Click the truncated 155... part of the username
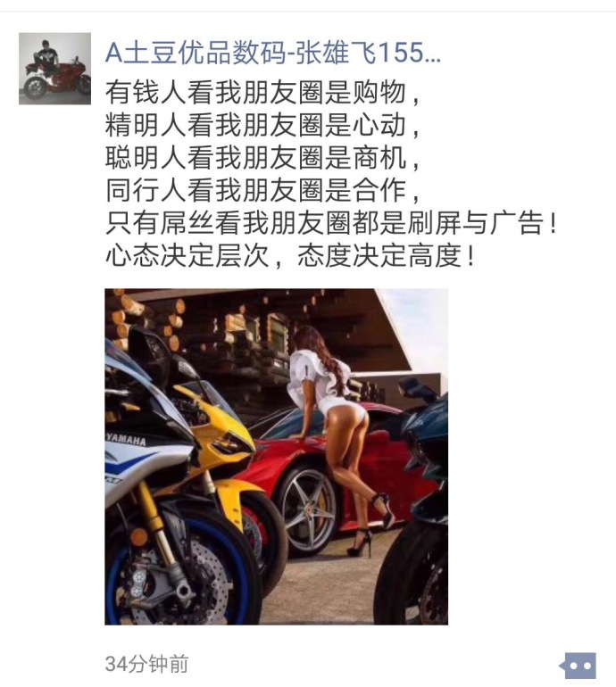 click(409, 53)
